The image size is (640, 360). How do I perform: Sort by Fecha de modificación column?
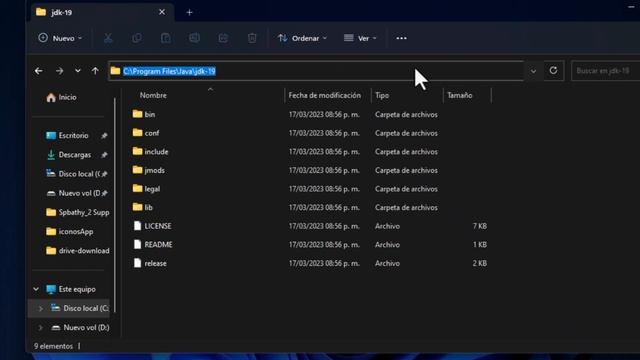(x=324, y=95)
